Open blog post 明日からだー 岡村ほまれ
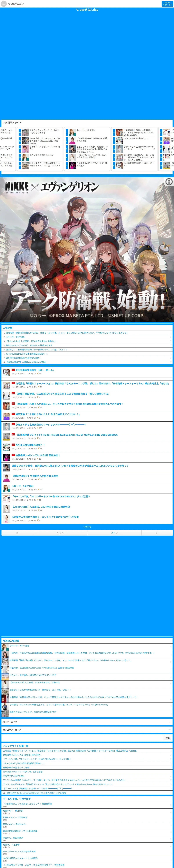The width and height of the screenshot is (174, 868). tap(87, 826)
